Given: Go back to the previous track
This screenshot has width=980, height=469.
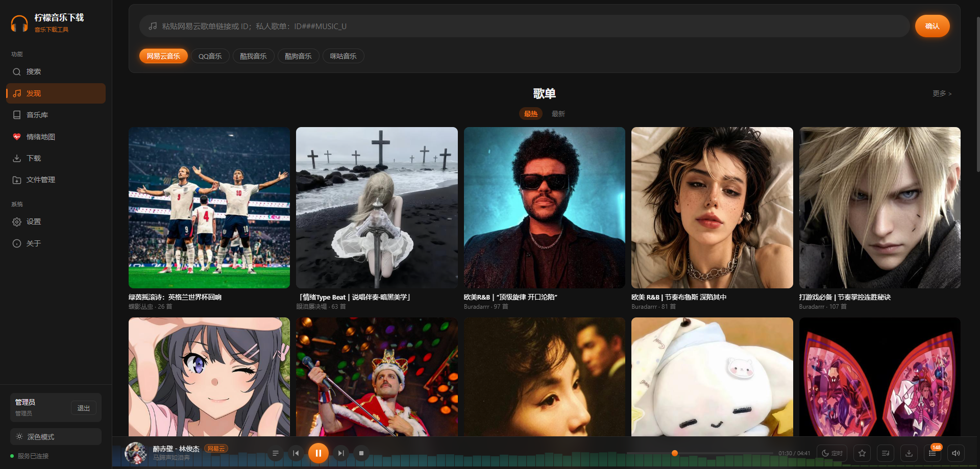Looking at the screenshot, I should (x=296, y=453).
